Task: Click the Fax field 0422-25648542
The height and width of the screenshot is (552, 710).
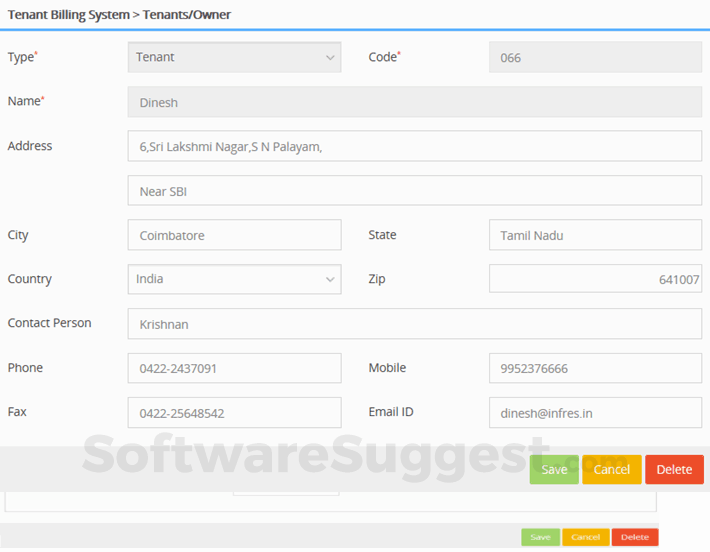Action: tap(235, 413)
